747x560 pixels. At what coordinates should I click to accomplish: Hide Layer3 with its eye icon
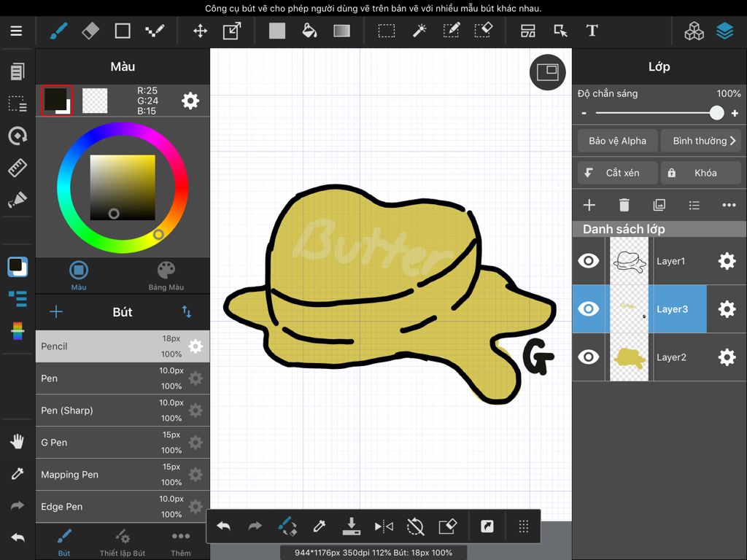[589, 309]
